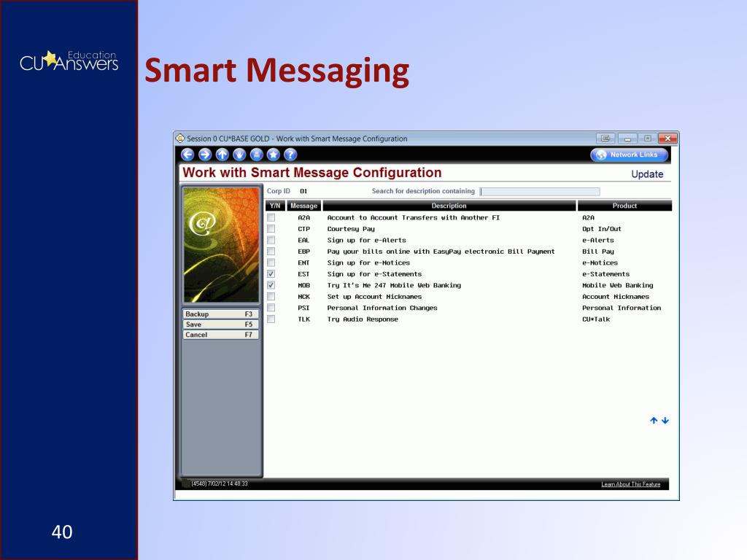Select 'Account to Account Transfers with Another FI'
The width and height of the screenshot is (747, 560).
413,217
